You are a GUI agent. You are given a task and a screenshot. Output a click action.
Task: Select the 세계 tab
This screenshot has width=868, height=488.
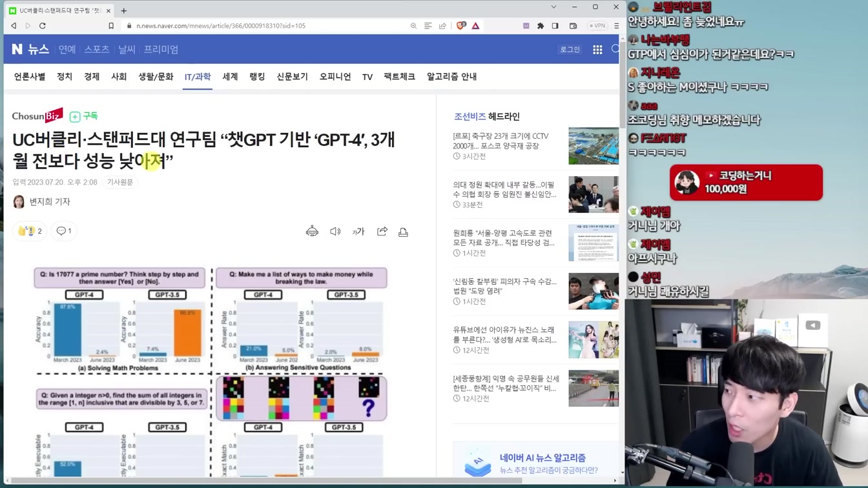point(230,76)
